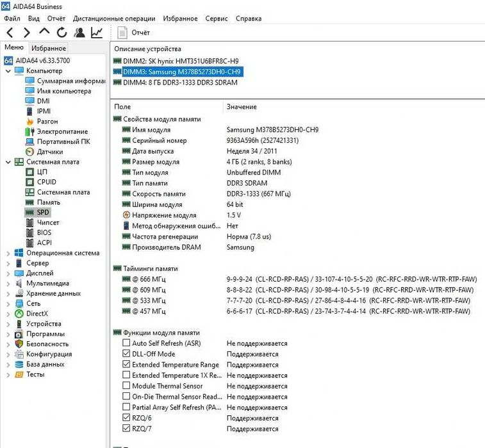
Task: Open Датчики gauge icon
Action: click(29, 152)
